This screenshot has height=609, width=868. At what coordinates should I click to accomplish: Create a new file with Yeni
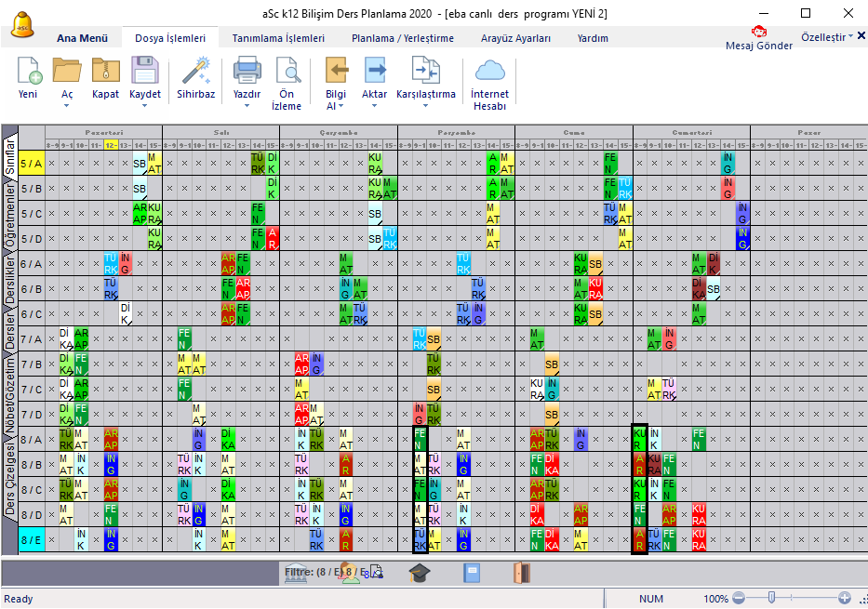click(28, 77)
